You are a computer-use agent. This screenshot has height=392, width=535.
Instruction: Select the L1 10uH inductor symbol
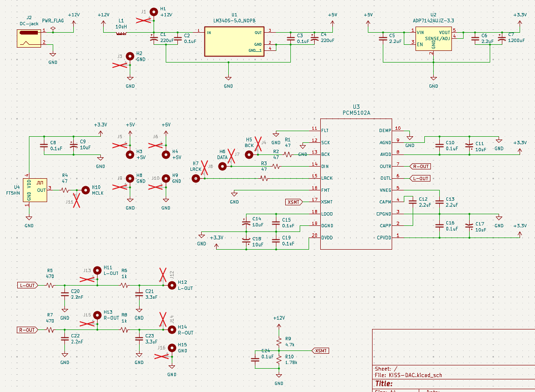(x=121, y=33)
